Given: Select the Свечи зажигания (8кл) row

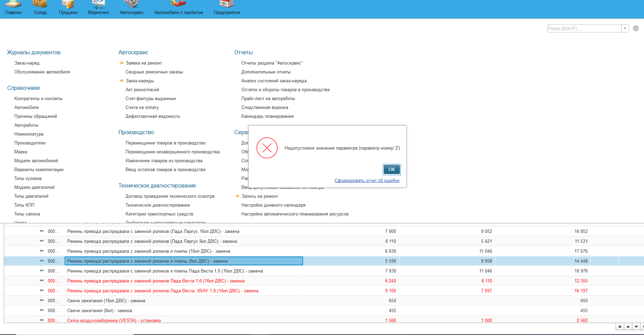Looking at the screenshot, I should click(x=100, y=311).
